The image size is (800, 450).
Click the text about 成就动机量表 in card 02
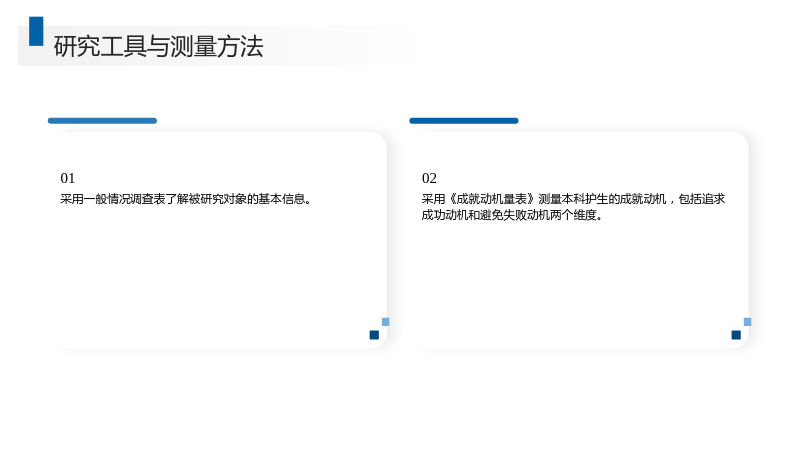573,207
